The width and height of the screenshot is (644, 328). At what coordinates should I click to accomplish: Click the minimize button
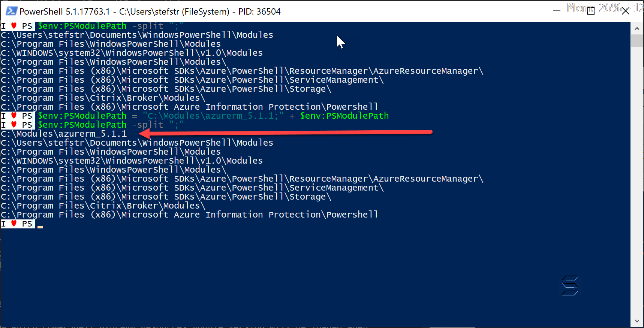pyautogui.click(x=557, y=12)
